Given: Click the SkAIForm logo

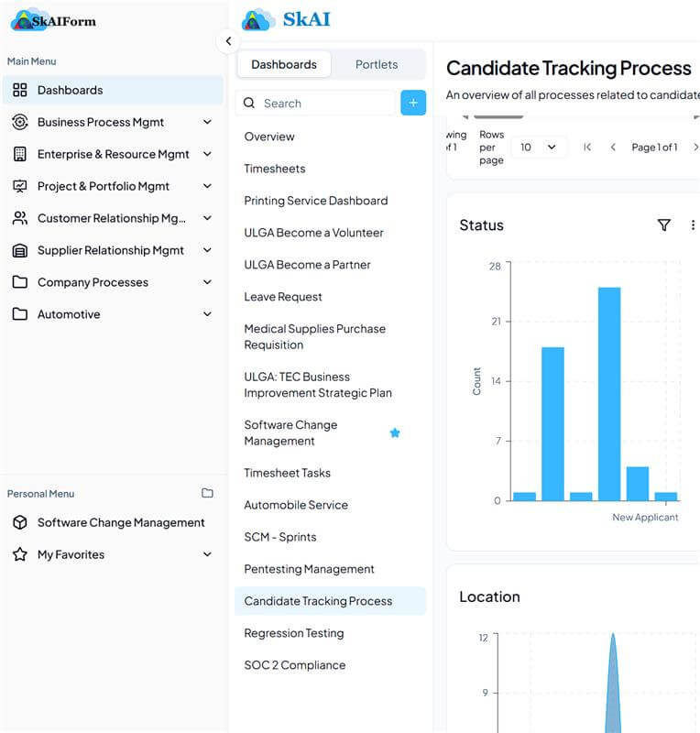Looking at the screenshot, I should click(53, 20).
